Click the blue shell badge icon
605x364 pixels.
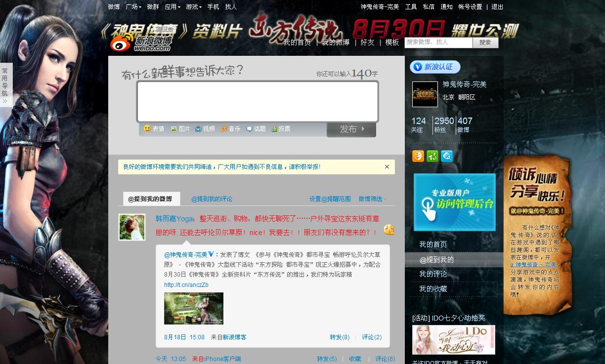pyautogui.click(x=447, y=156)
